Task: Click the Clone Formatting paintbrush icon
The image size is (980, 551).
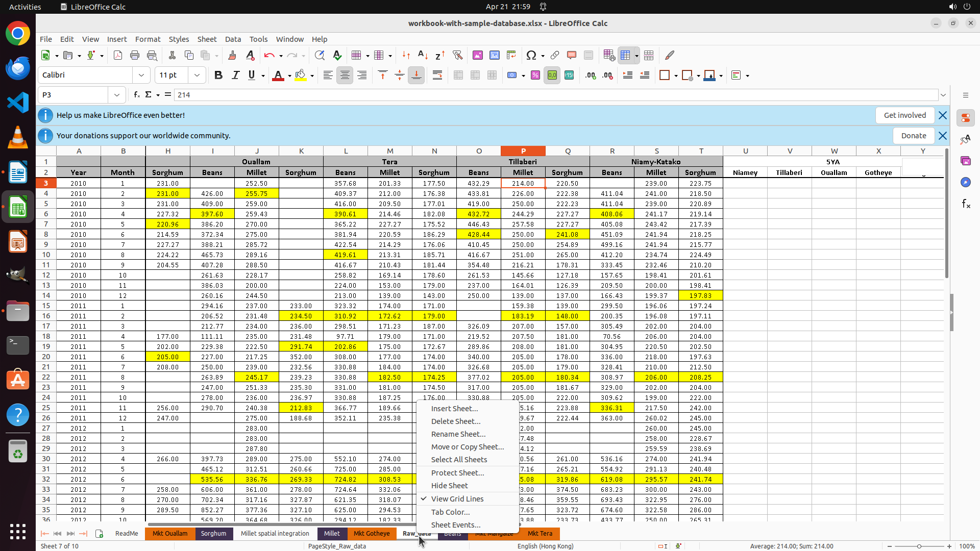Action: click(232, 55)
